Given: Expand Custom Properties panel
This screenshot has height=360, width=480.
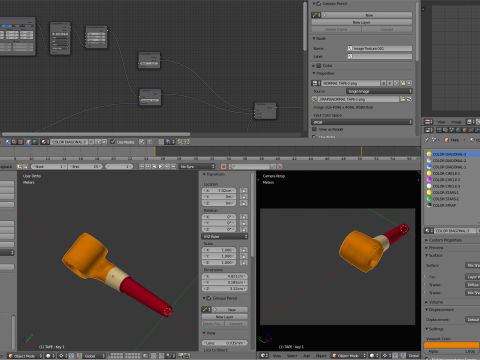Looking at the screenshot, I should [x=426, y=240].
